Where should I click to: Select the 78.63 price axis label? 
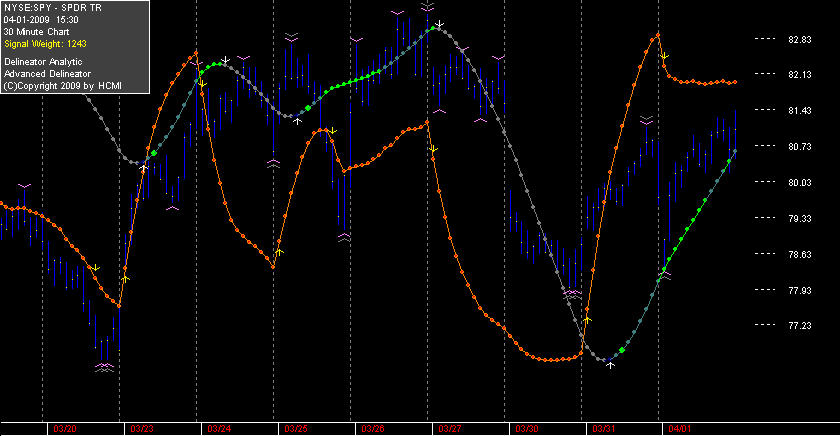click(x=800, y=254)
